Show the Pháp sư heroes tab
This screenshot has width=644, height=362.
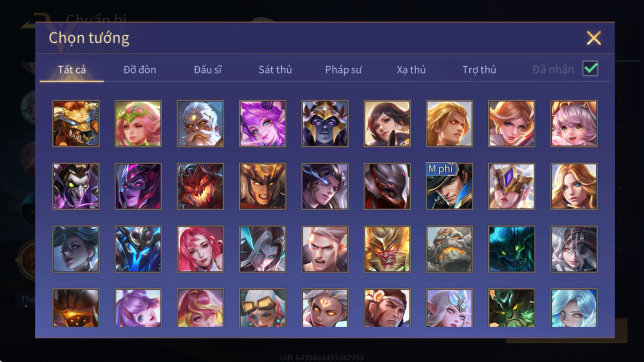343,69
